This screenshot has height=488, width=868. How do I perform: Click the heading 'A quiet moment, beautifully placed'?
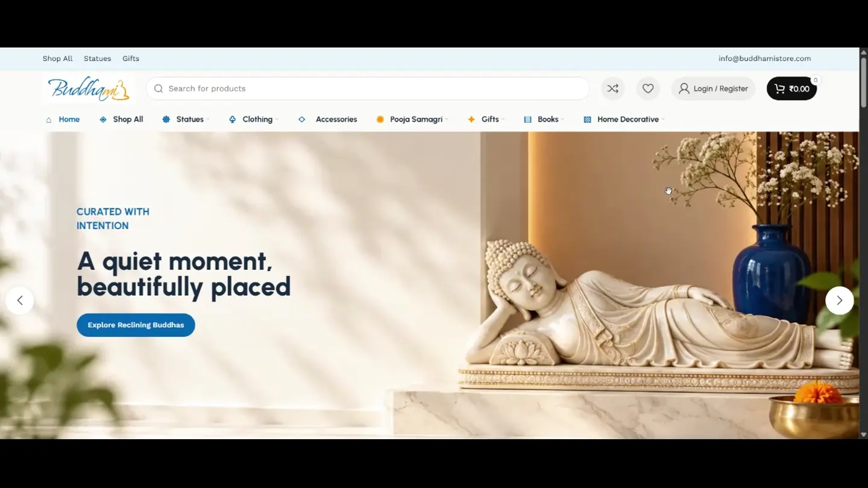pyautogui.click(x=184, y=274)
